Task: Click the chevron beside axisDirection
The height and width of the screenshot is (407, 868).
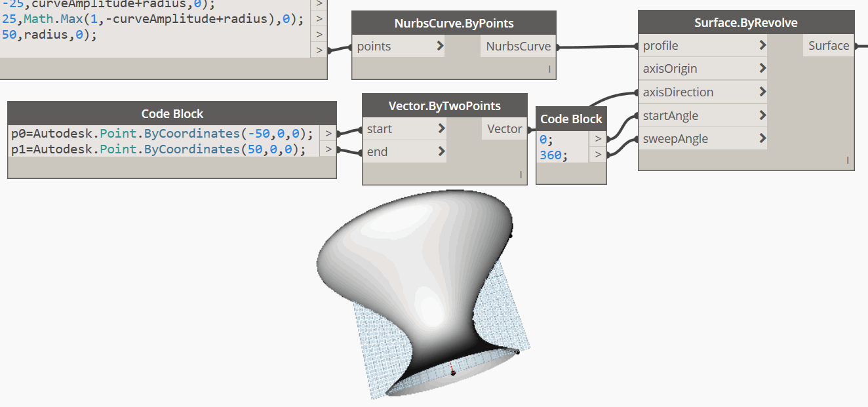Action: point(762,92)
